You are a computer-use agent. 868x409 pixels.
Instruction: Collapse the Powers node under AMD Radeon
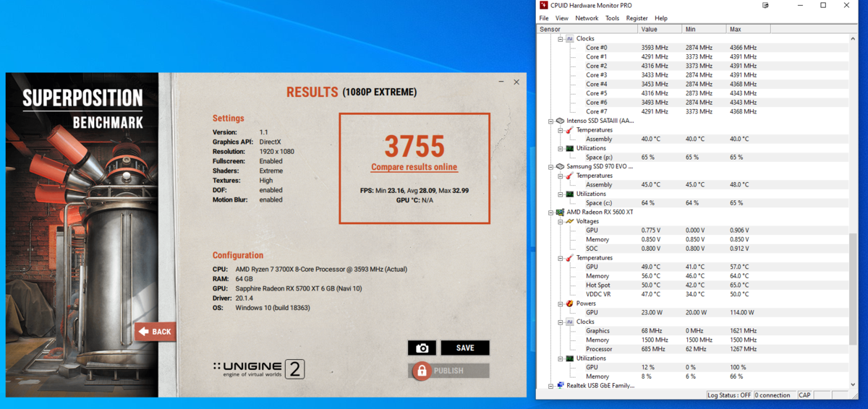click(x=561, y=303)
